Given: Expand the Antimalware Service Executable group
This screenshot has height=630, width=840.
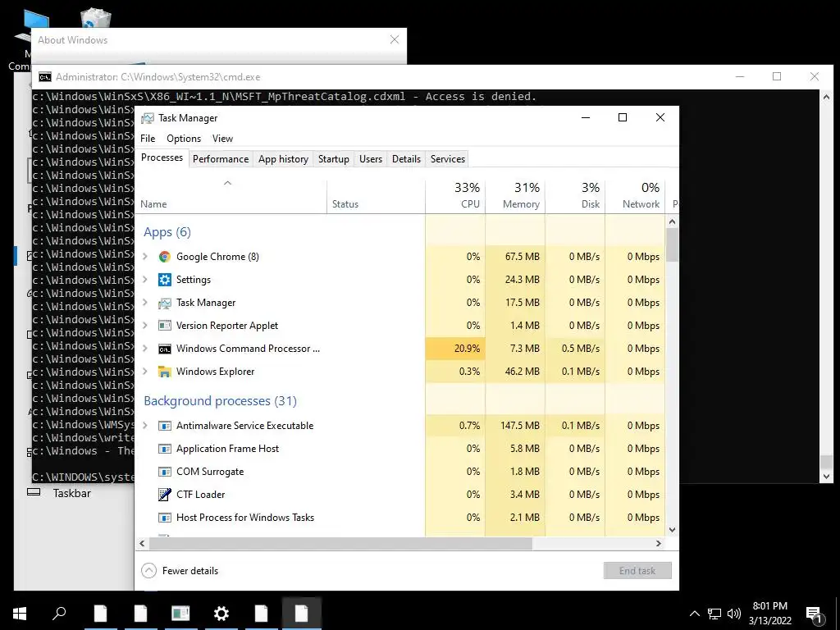Looking at the screenshot, I should pos(144,426).
